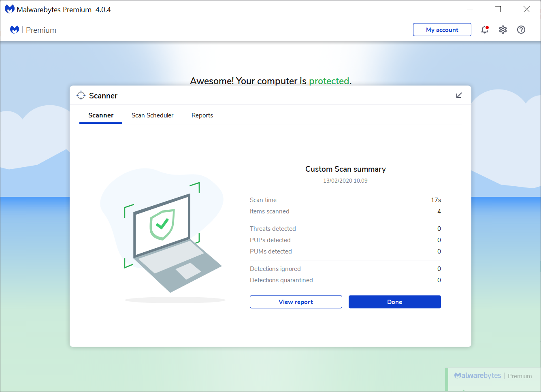Switch to the Scanner tab

click(101, 115)
